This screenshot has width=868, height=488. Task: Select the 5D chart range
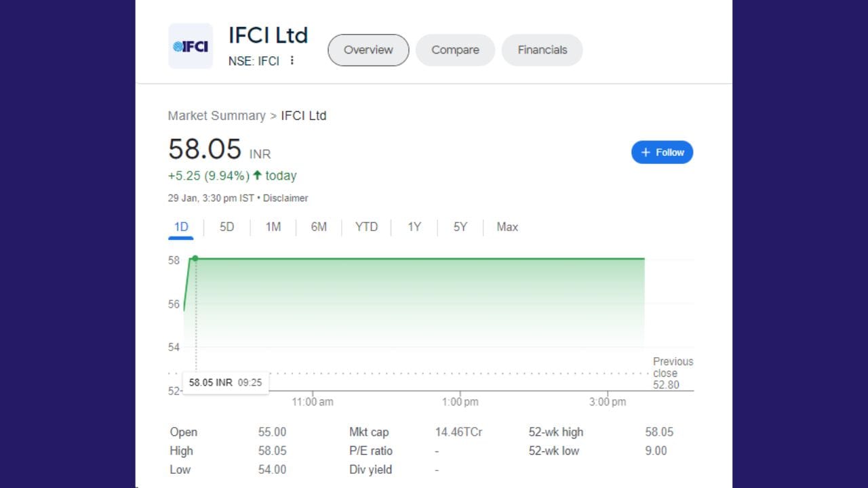coord(226,227)
